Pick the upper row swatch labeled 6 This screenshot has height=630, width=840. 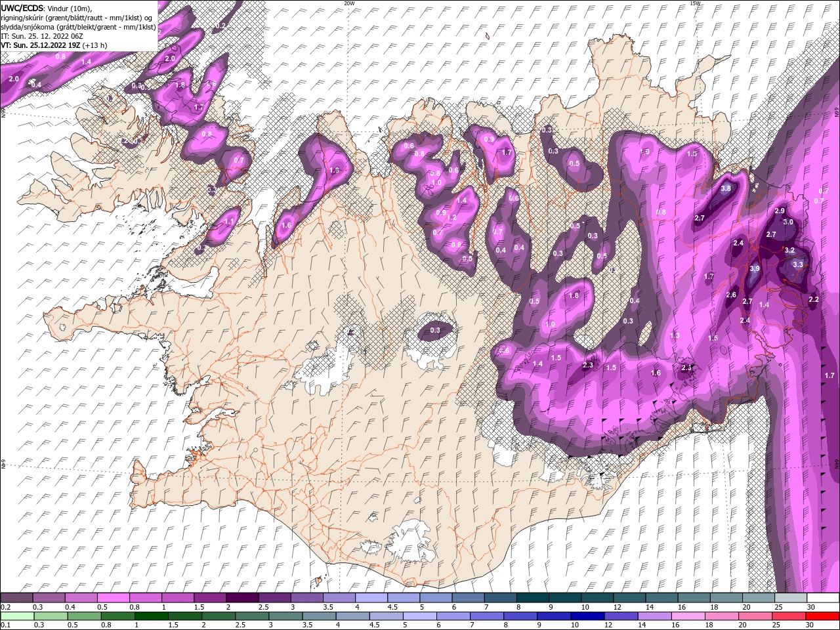click(468, 598)
